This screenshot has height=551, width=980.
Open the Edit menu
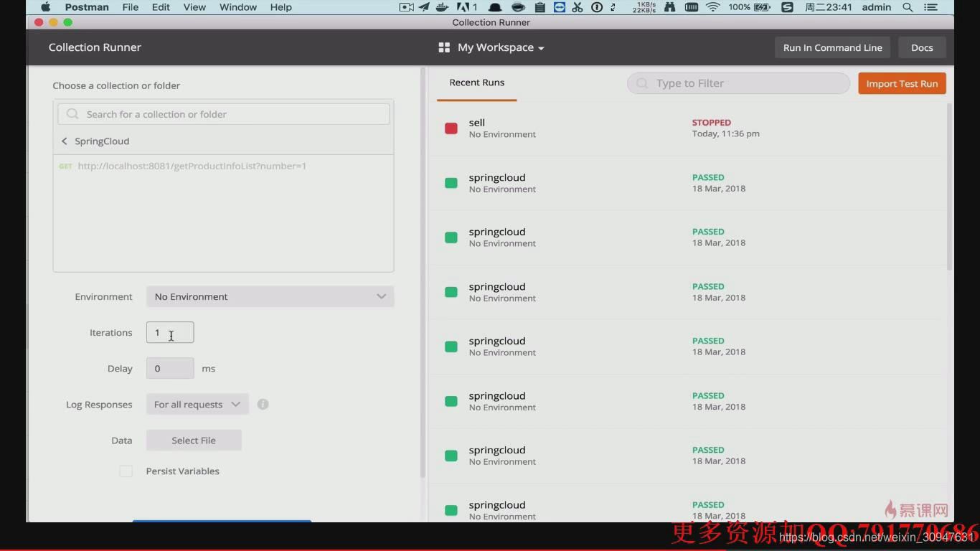pyautogui.click(x=161, y=7)
